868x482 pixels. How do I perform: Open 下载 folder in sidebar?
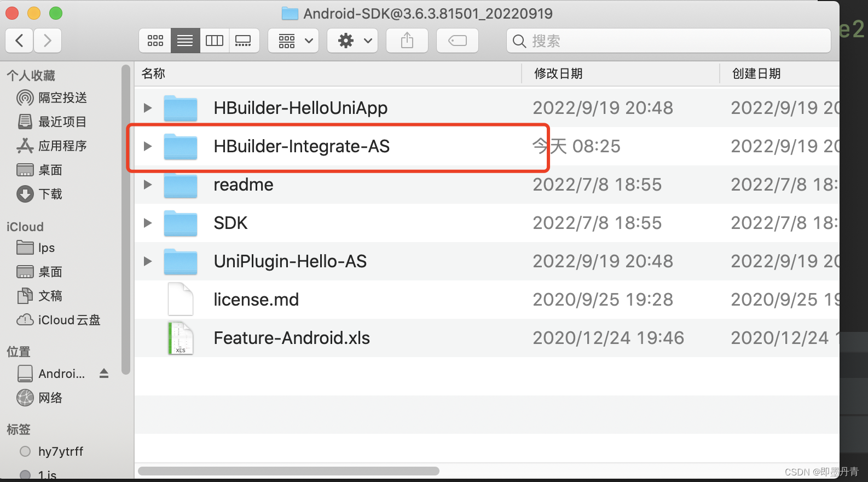coord(39,194)
